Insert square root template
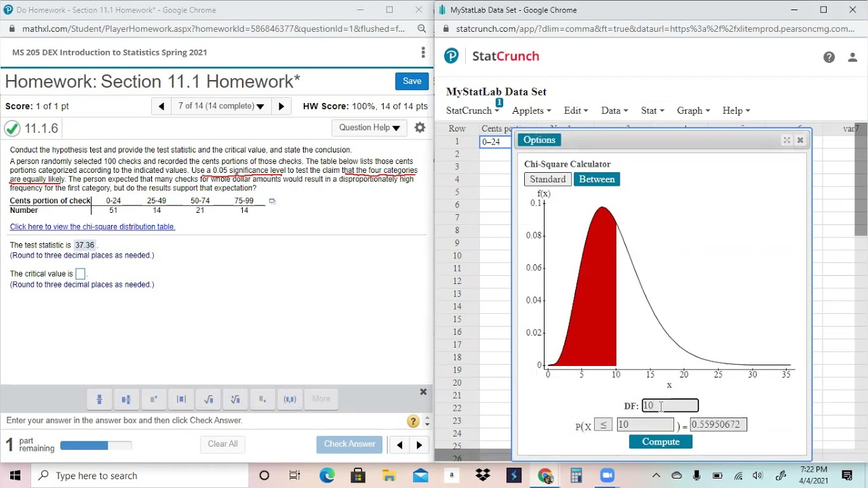Screen dimensions: 868x488 [x=208, y=399]
